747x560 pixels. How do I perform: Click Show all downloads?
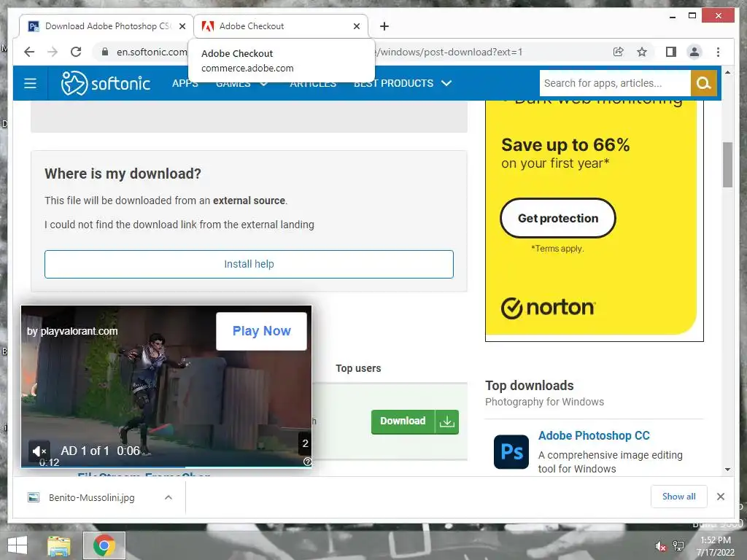679,497
